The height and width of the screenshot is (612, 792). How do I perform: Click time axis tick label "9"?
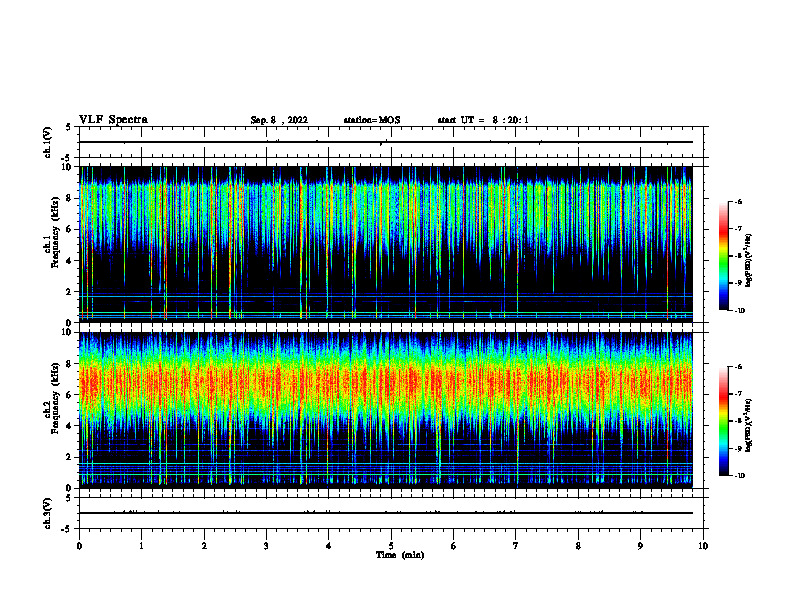tap(640, 546)
